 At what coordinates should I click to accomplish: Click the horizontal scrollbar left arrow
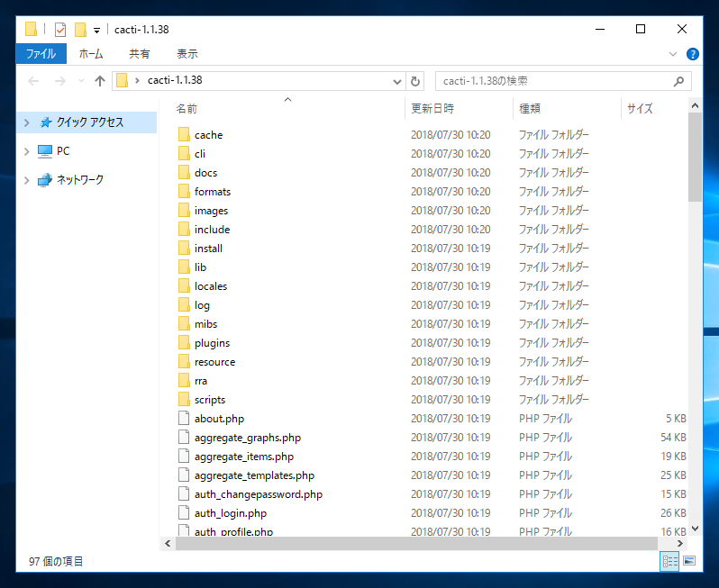(168, 544)
